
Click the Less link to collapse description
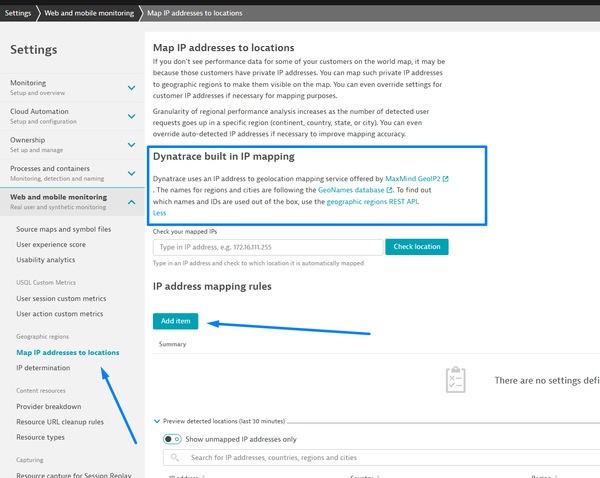click(159, 212)
